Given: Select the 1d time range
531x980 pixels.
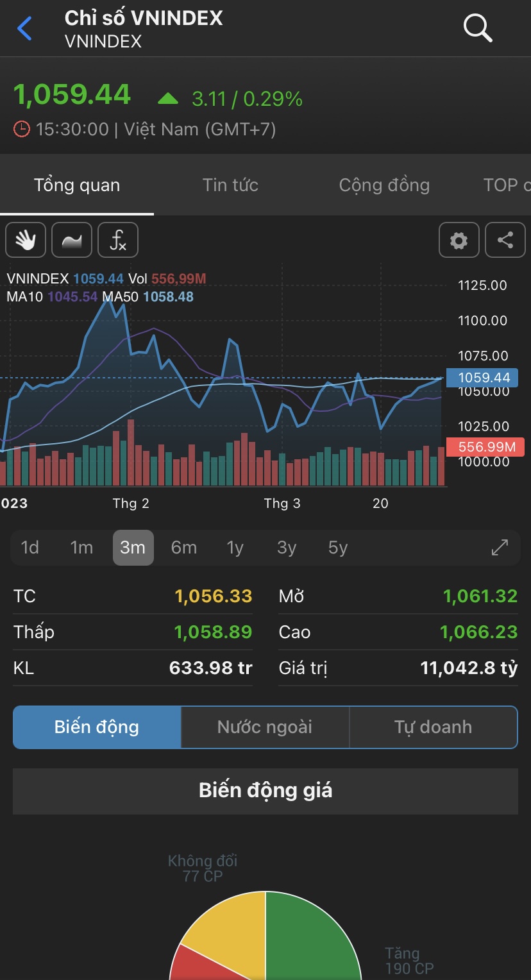Looking at the screenshot, I should (x=30, y=548).
